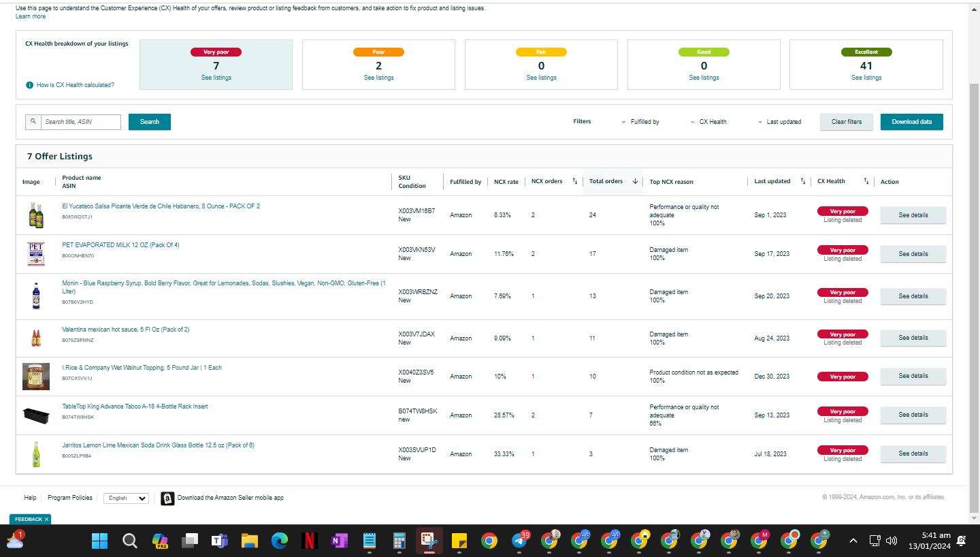Image resolution: width=980 pixels, height=557 pixels.
Task: Focus the Search title, ASIN input field
Action: [x=80, y=122]
